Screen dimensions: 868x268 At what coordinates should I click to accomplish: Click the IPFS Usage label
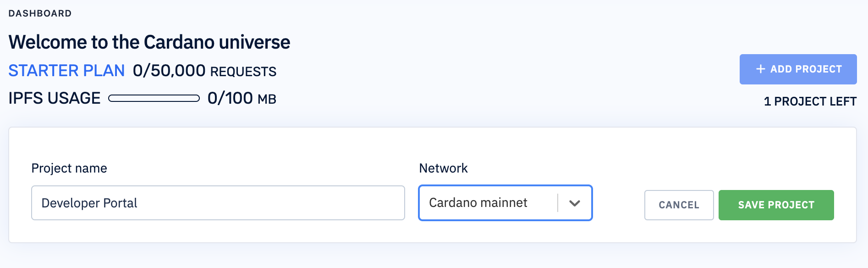click(x=55, y=98)
